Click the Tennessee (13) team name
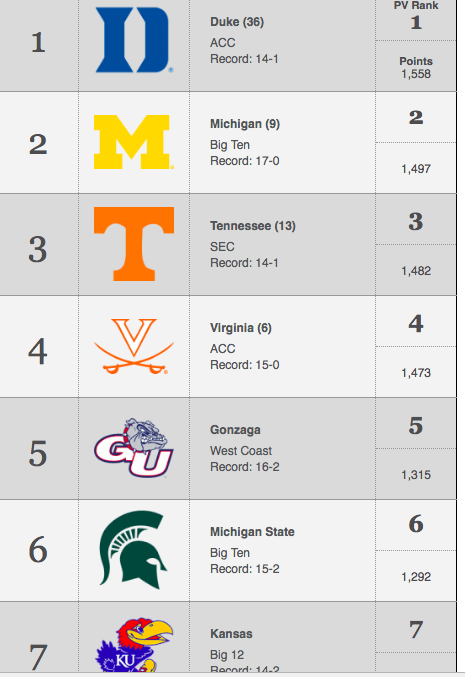This screenshot has height=677, width=465. [x=253, y=226]
